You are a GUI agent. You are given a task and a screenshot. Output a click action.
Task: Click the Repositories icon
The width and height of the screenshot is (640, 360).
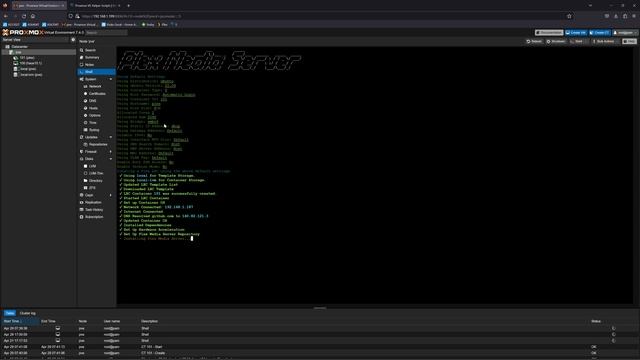click(85, 144)
